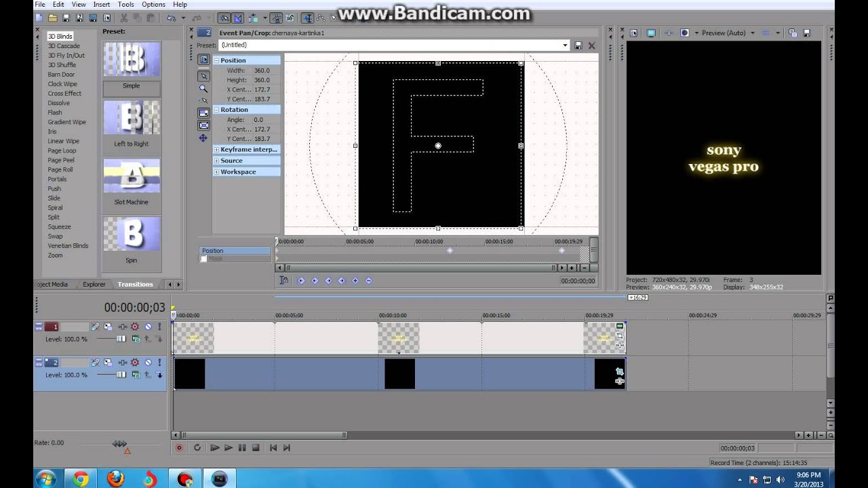Open the Options menu
The height and width of the screenshot is (488, 868).
pyautogui.click(x=153, y=5)
